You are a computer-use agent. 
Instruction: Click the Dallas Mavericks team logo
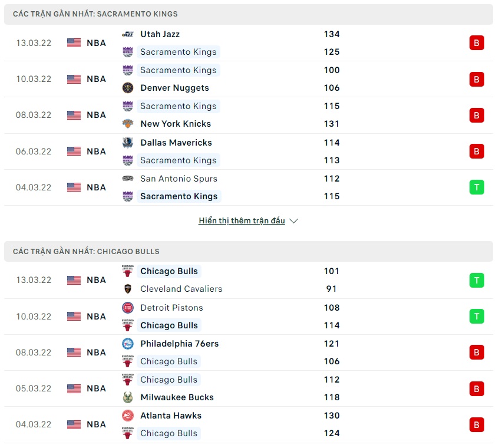pos(127,143)
